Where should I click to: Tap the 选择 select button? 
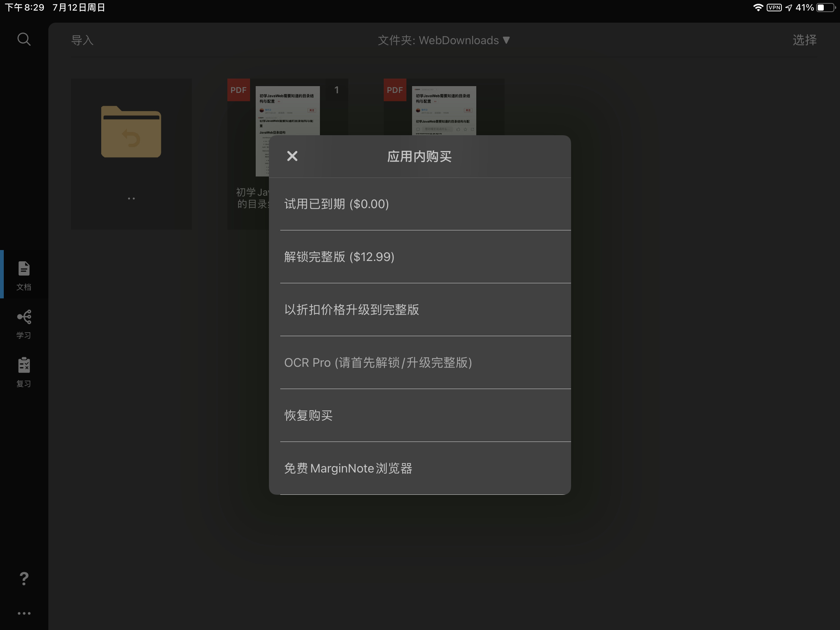pyautogui.click(x=804, y=40)
